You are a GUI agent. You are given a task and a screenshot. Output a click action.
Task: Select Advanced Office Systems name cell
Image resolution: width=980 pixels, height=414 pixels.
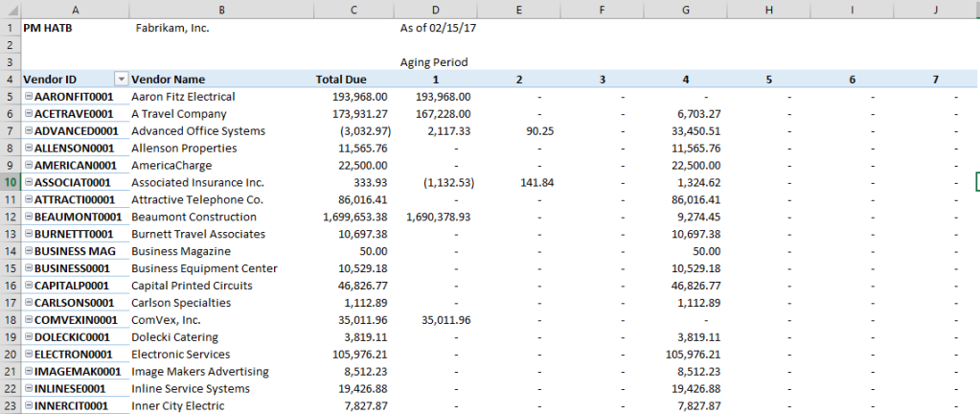pos(222,130)
